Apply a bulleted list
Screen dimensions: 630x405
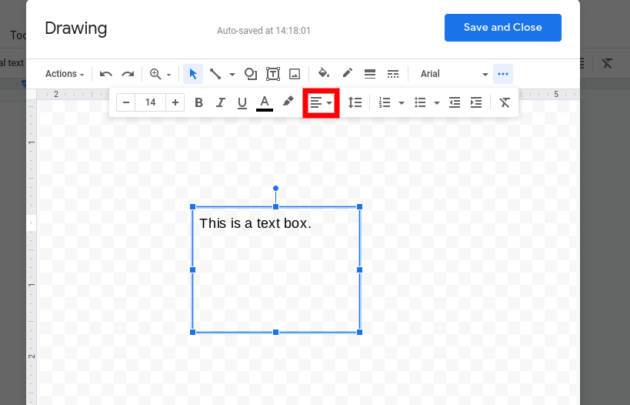point(420,103)
